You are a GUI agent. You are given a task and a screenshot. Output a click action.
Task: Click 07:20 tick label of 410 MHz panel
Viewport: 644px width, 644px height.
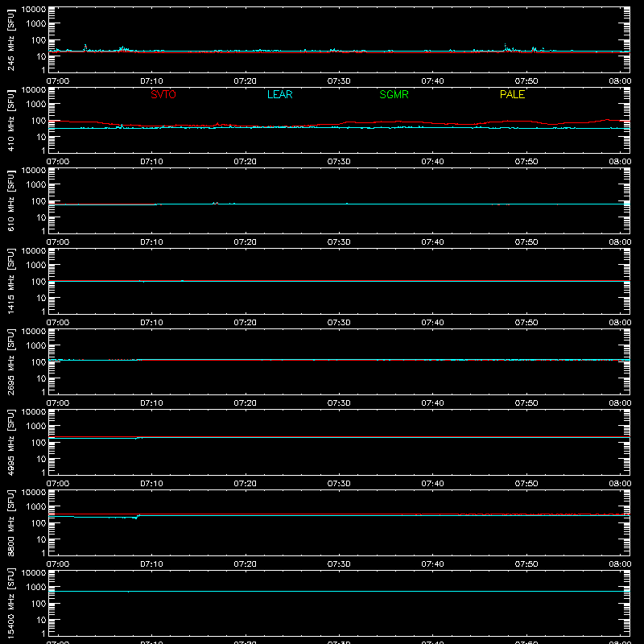coord(246,162)
